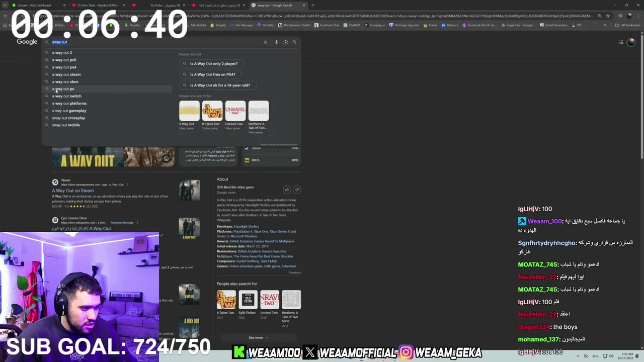Click the IMDb 8/10 rating row
This screenshot has height=362, width=644.
point(271,160)
